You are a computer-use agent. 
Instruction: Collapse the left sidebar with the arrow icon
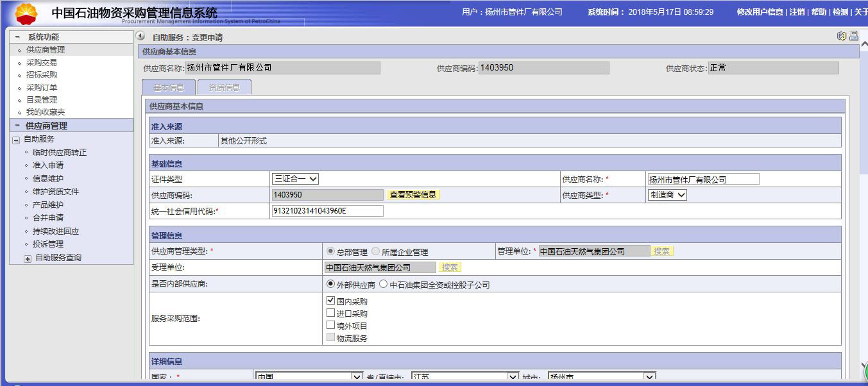coord(141,37)
